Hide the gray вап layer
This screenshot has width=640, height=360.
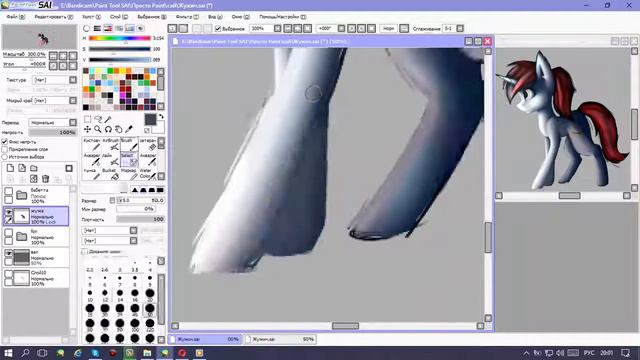coord(8,253)
